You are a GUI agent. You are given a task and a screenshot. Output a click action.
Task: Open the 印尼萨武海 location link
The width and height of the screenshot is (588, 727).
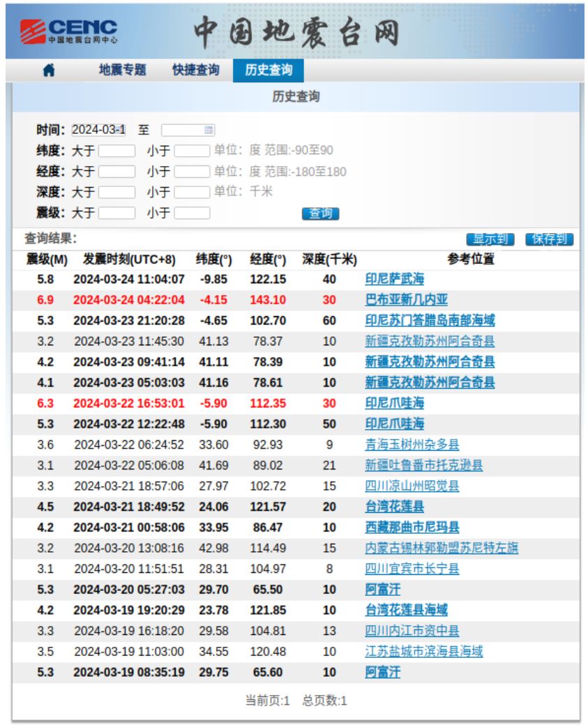(x=394, y=279)
